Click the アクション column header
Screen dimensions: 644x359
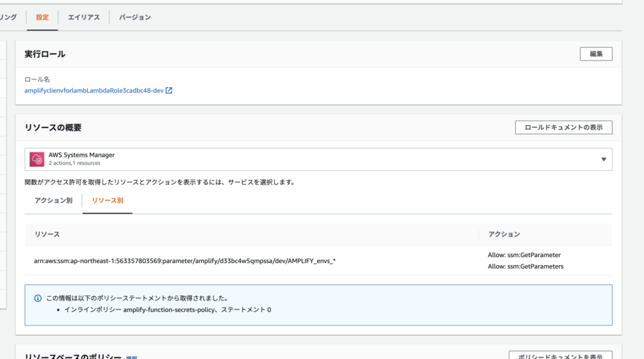(x=504, y=234)
